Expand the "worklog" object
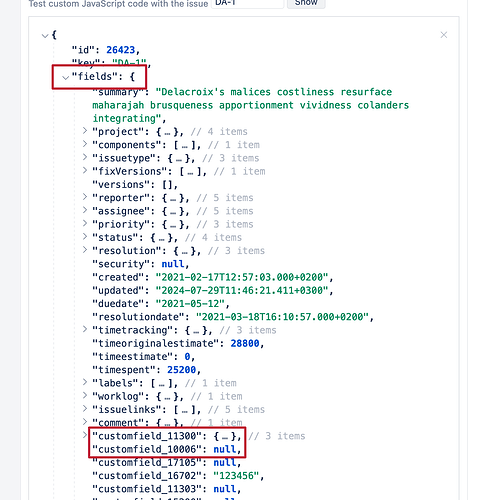 tap(85, 396)
